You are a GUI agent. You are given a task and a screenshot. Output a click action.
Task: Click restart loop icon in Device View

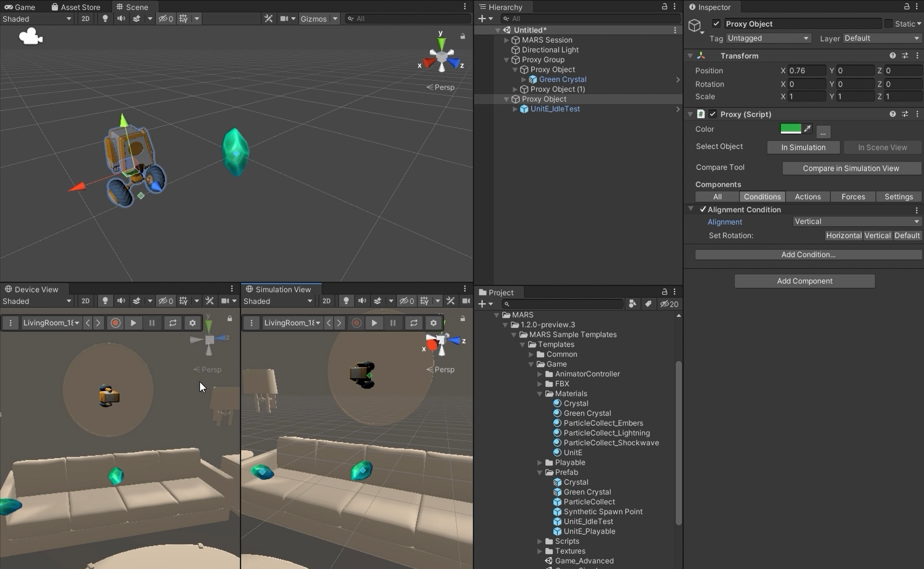point(173,323)
